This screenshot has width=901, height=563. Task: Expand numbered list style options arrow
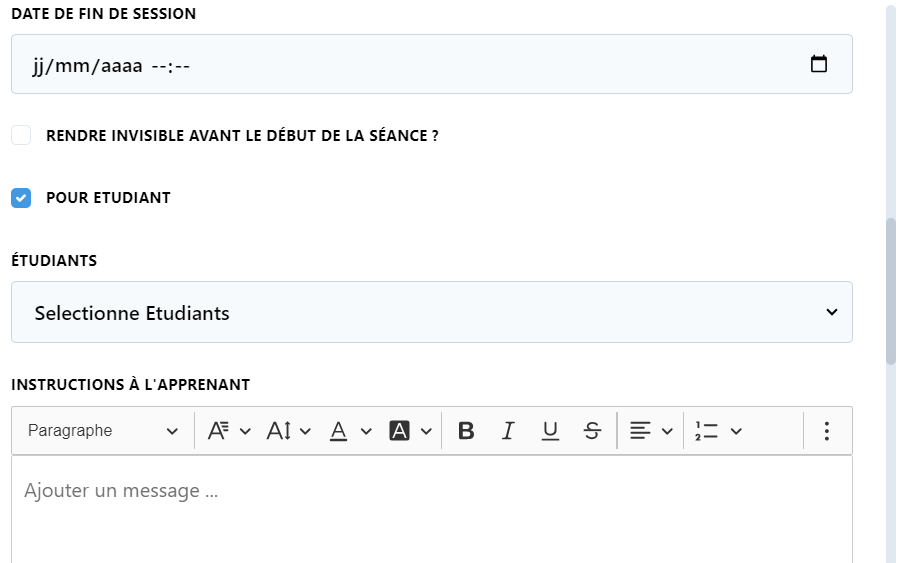(x=736, y=431)
